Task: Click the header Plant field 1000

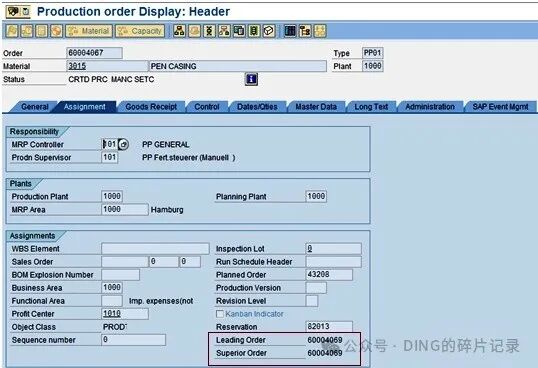Action: click(x=373, y=66)
